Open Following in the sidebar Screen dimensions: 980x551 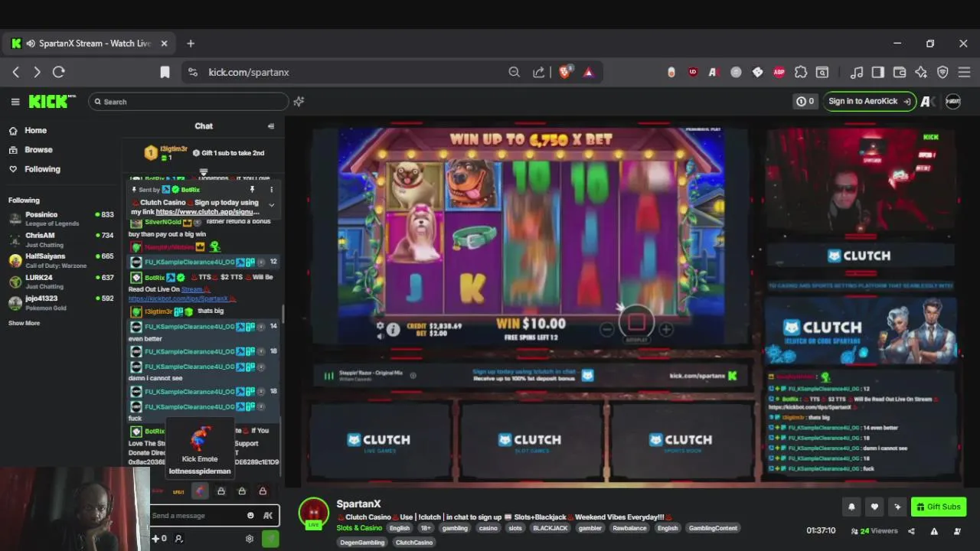pos(42,169)
